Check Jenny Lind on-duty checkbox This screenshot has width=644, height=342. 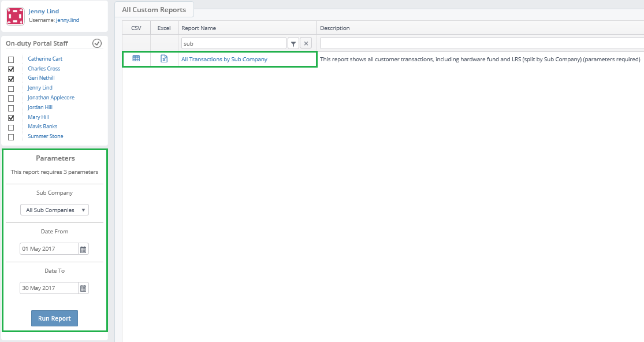(x=11, y=89)
